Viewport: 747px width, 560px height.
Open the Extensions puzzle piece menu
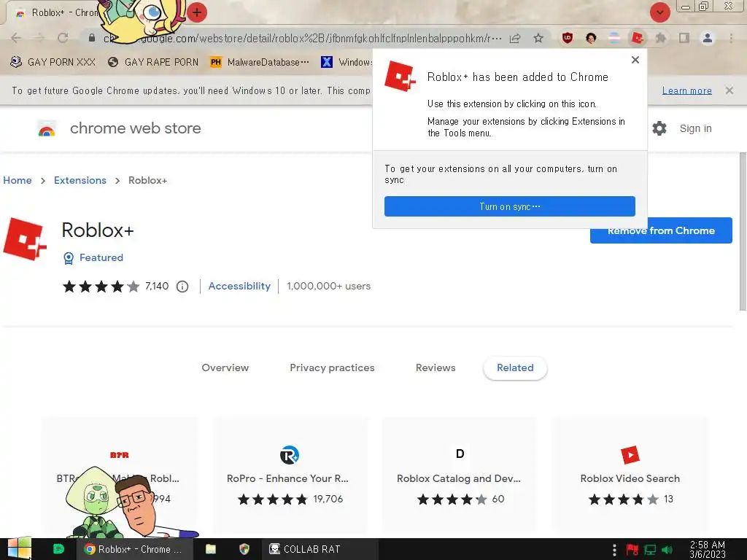click(x=661, y=38)
